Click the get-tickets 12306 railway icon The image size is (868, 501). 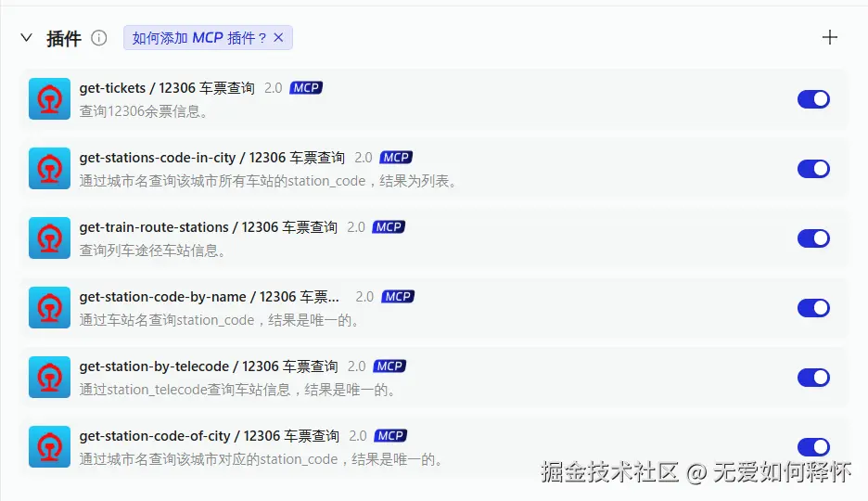coord(49,99)
